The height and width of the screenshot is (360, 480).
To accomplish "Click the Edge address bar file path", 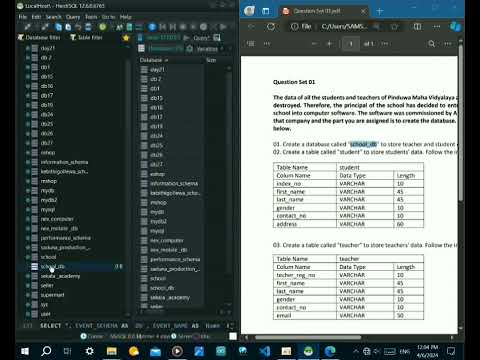I will pos(344,27).
